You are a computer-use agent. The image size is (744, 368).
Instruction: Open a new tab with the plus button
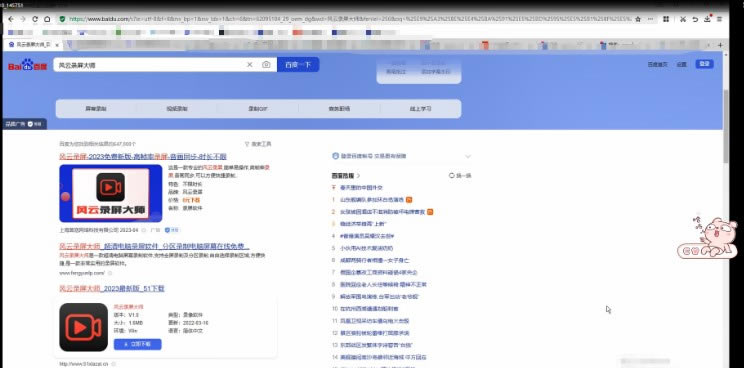pyautogui.click(x=720, y=45)
